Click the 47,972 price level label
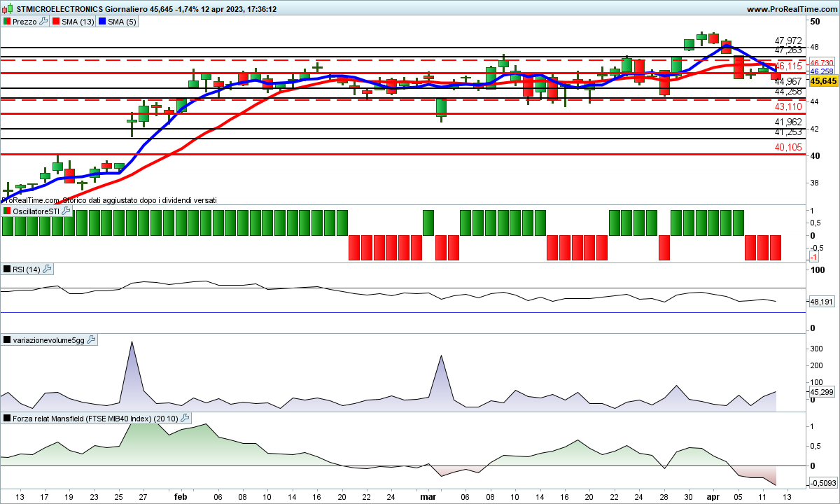 point(788,41)
